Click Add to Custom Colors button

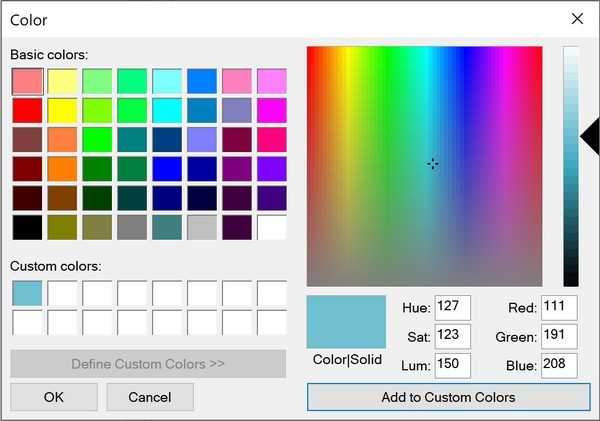pos(448,397)
